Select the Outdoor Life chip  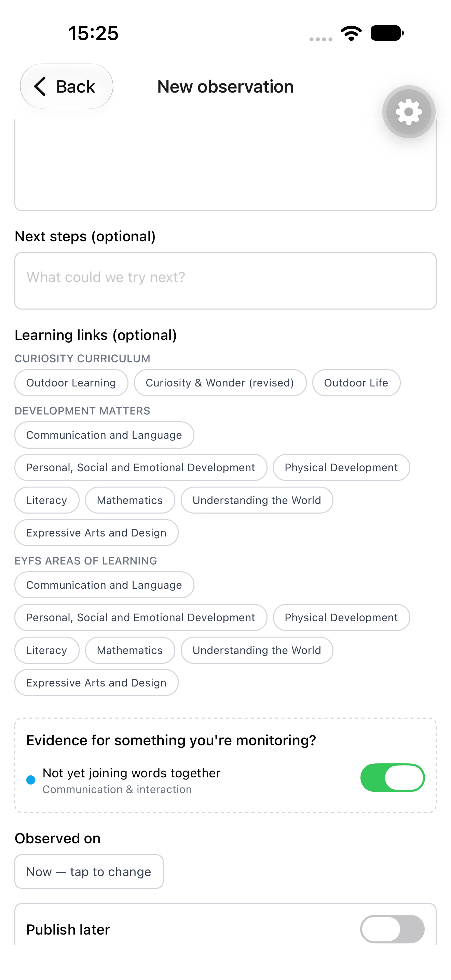356,383
